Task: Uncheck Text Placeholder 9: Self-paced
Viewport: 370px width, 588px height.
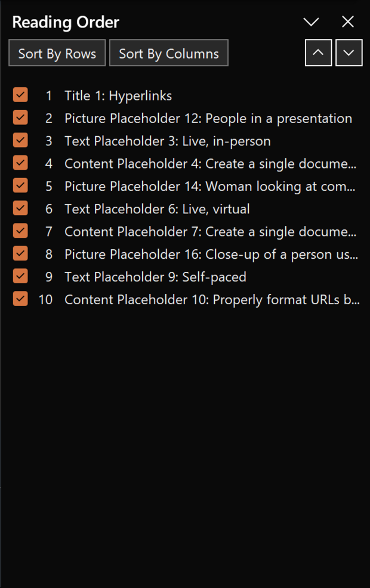Action: [20, 277]
